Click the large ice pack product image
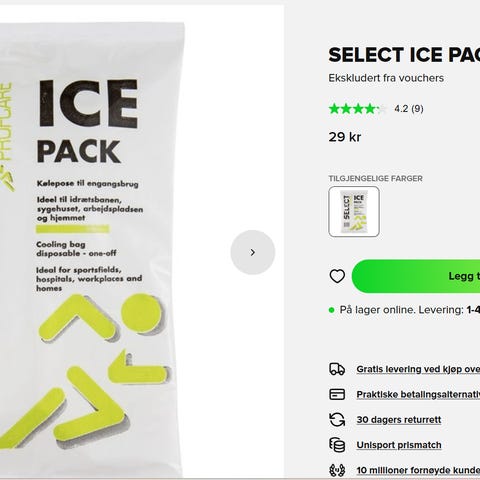Viewport: 480px width, 480px height. pos(92,248)
